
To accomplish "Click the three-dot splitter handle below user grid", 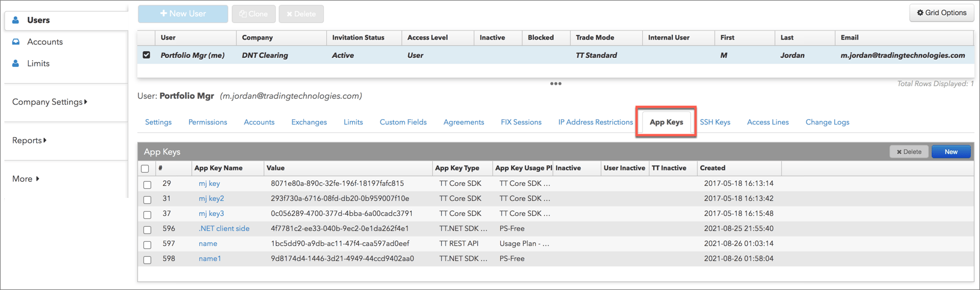I will coord(556,84).
